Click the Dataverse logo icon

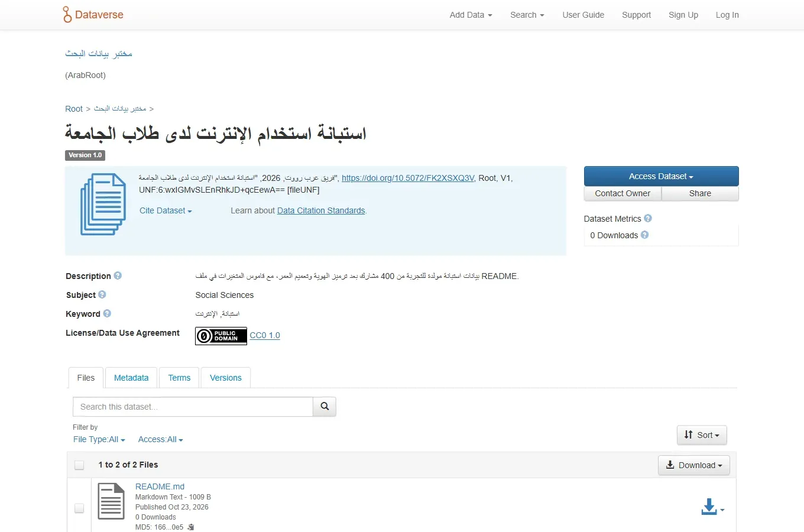[x=67, y=15]
